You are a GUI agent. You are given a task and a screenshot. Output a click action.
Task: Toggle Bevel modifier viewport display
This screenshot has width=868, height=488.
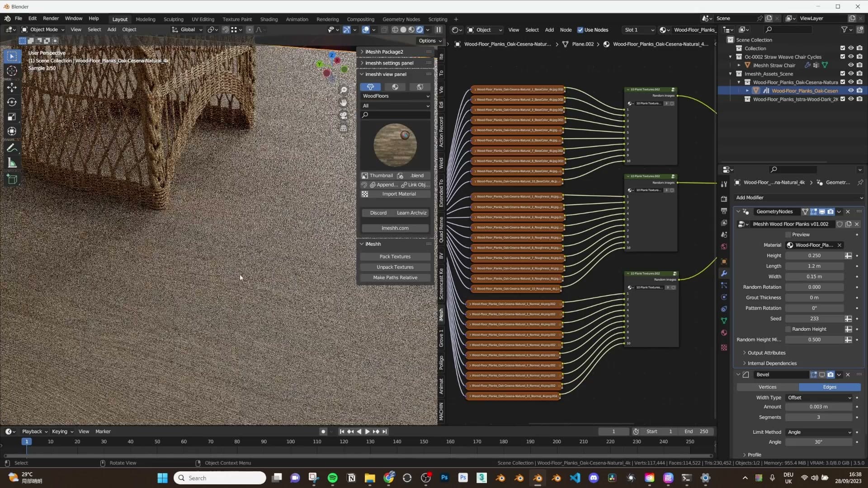[822, 375]
